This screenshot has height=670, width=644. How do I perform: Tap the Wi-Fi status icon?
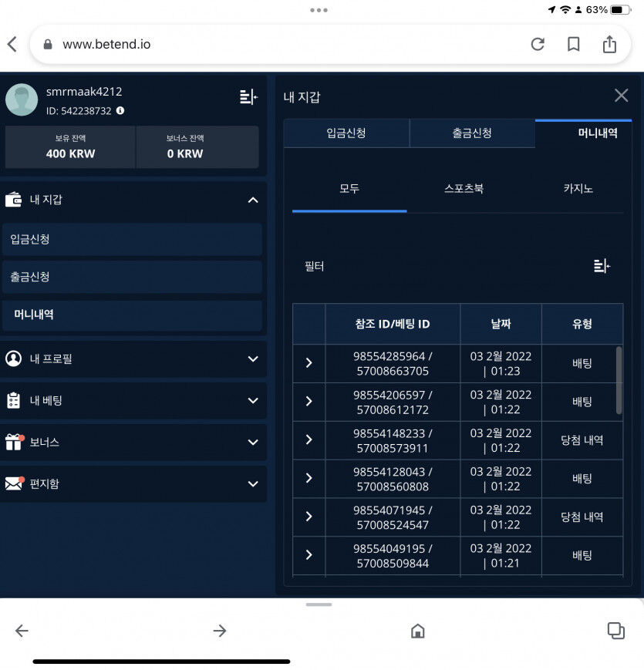tap(565, 9)
